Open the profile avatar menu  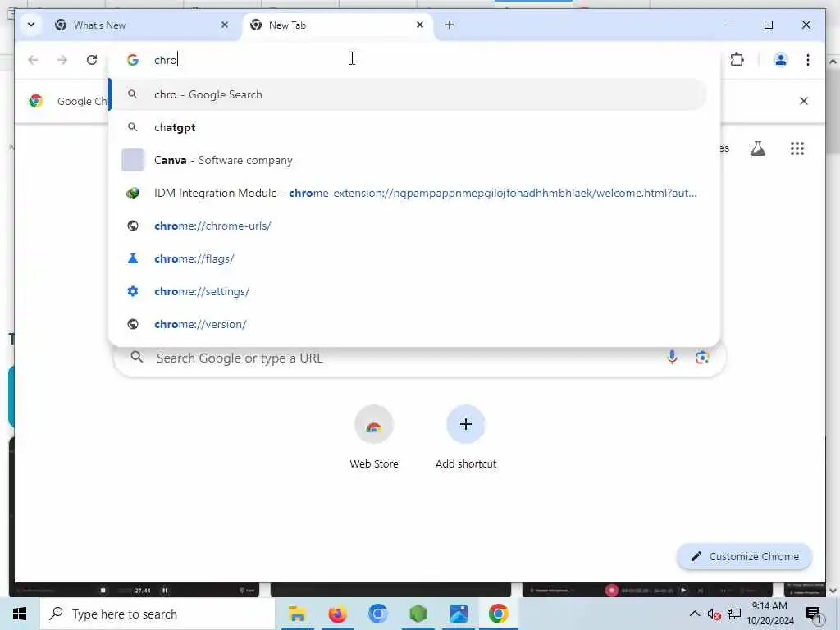pyautogui.click(x=781, y=59)
